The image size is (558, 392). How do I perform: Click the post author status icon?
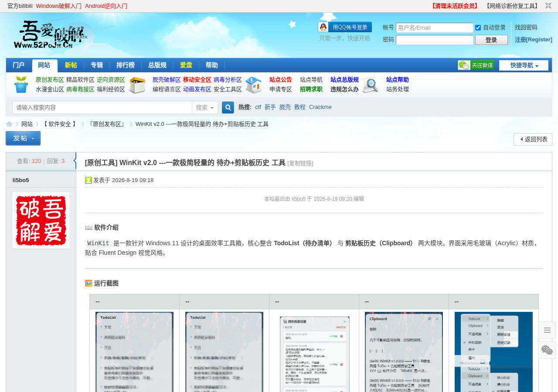[88, 180]
